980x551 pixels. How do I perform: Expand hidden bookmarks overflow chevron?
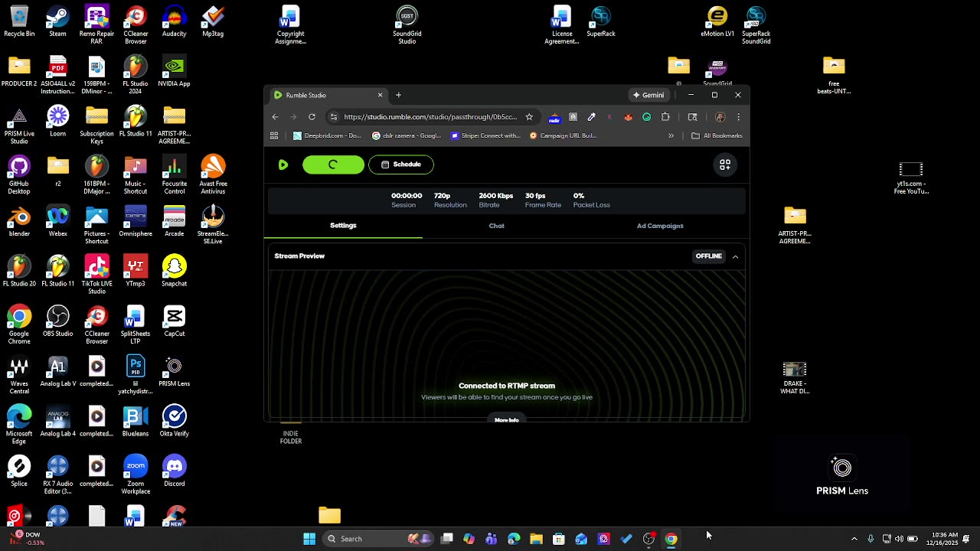tap(671, 135)
